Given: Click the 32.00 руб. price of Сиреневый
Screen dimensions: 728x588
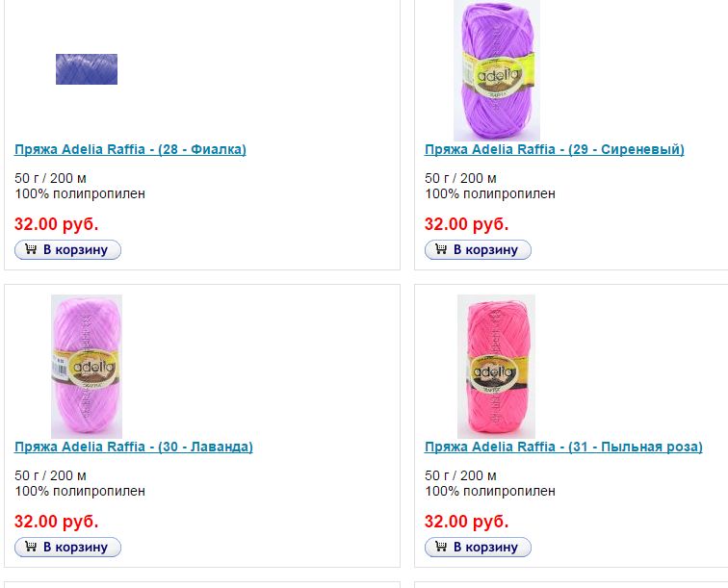Looking at the screenshot, I should [x=467, y=224].
